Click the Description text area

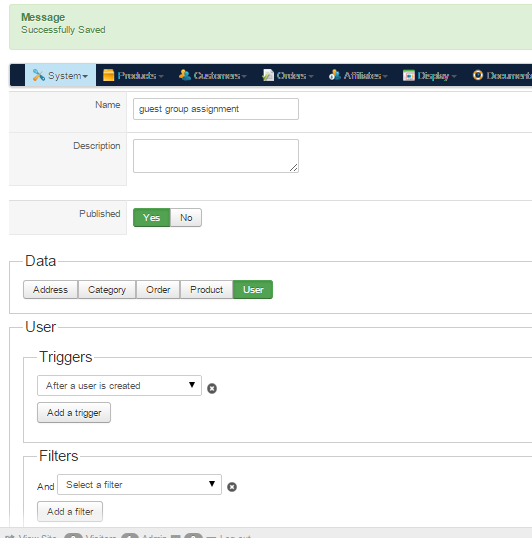pos(216,156)
